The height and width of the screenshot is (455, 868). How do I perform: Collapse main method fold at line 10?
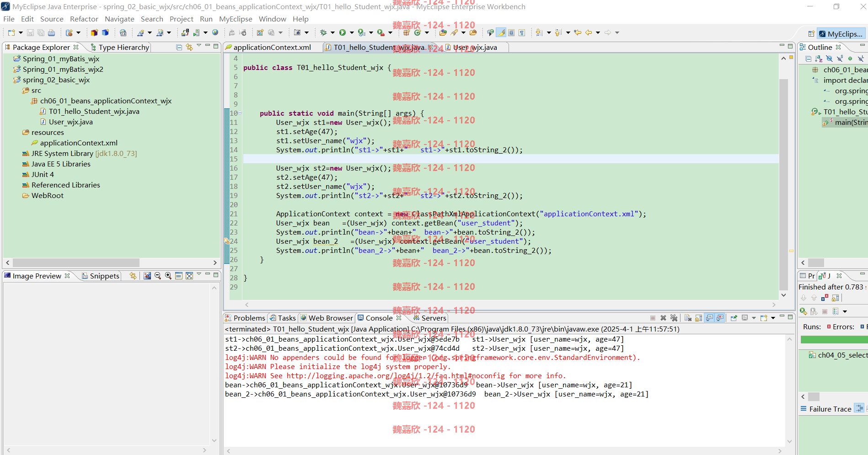tap(240, 113)
